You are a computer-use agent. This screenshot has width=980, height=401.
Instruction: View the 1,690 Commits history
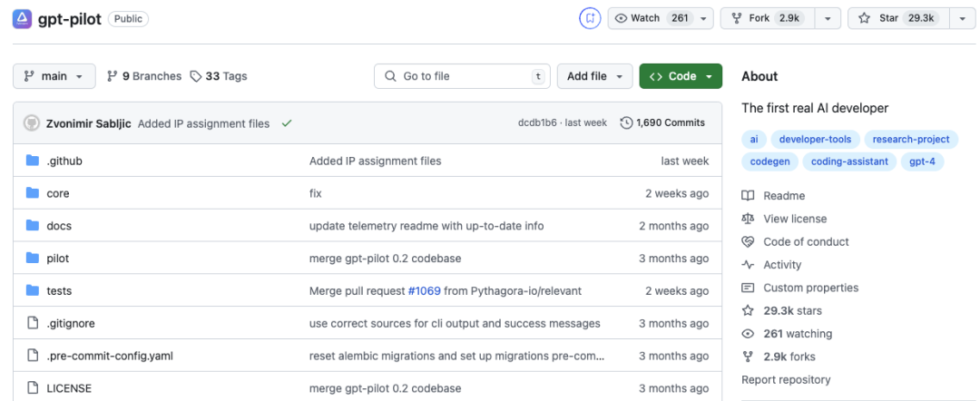pos(662,123)
